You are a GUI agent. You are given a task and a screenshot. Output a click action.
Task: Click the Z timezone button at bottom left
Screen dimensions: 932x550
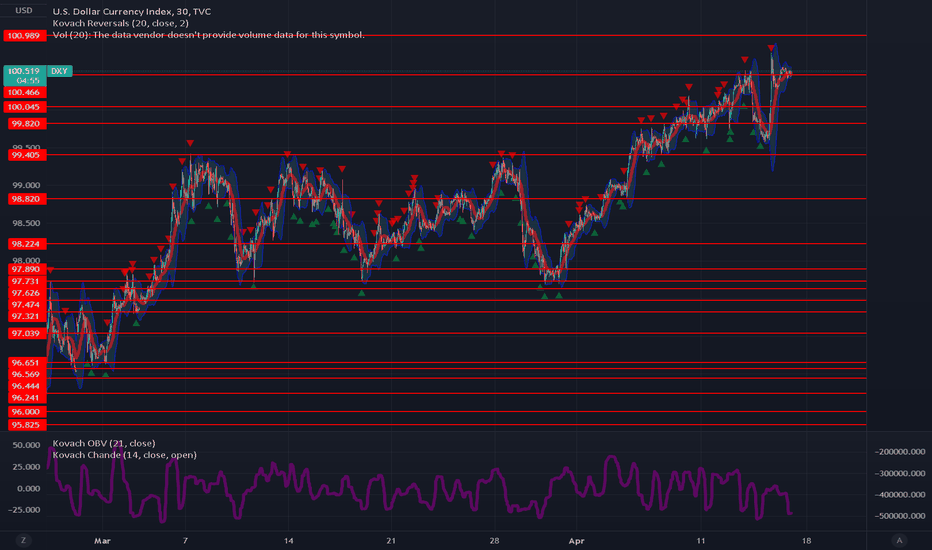click(x=23, y=540)
